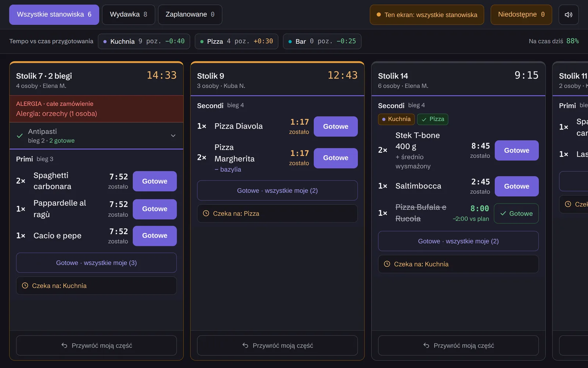Viewport: 588px width, 368px height.
Task: Mark Pizza Margherita as Gotowe
Action: coord(336,158)
